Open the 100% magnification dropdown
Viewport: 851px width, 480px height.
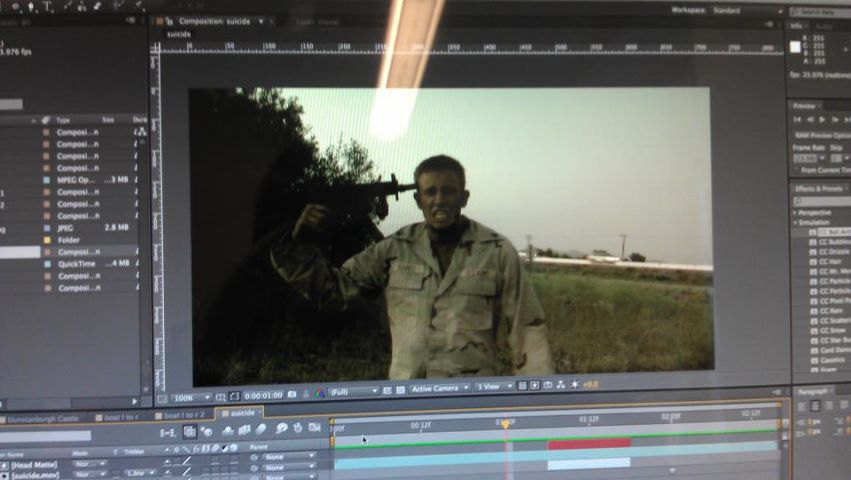[x=190, y=397]
